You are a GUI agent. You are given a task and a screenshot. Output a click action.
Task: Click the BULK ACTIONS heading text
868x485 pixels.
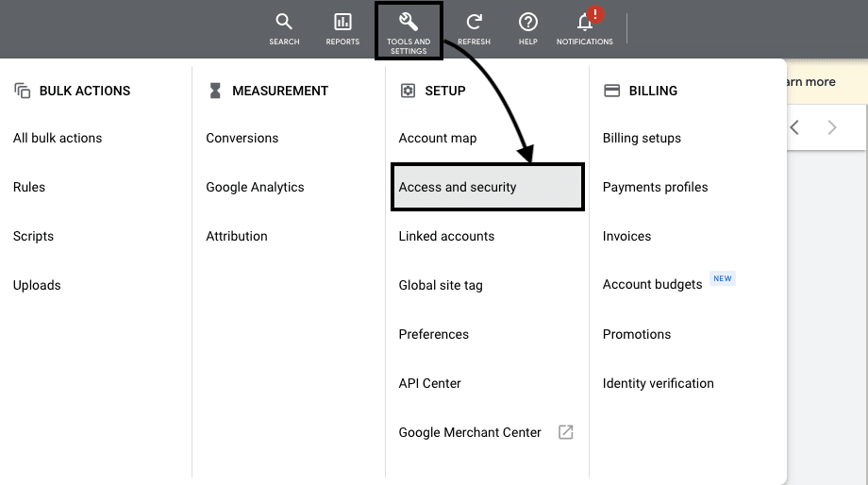(85, 91)
